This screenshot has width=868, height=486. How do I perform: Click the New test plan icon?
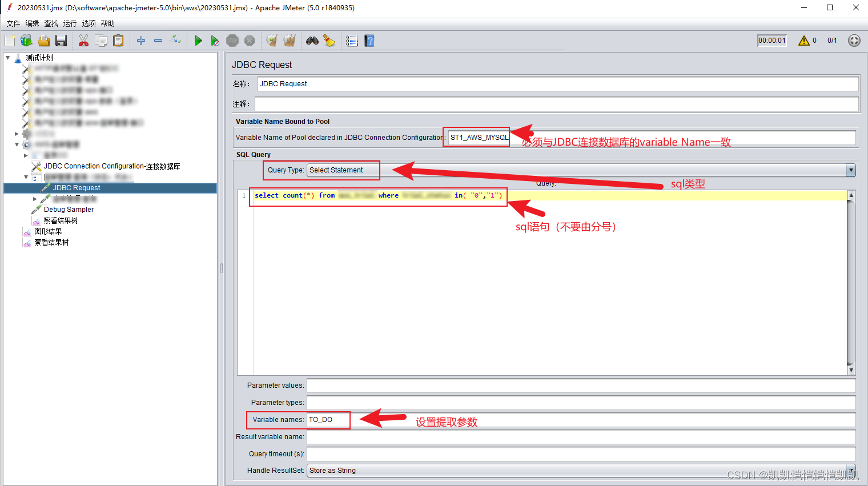(10, 41)
